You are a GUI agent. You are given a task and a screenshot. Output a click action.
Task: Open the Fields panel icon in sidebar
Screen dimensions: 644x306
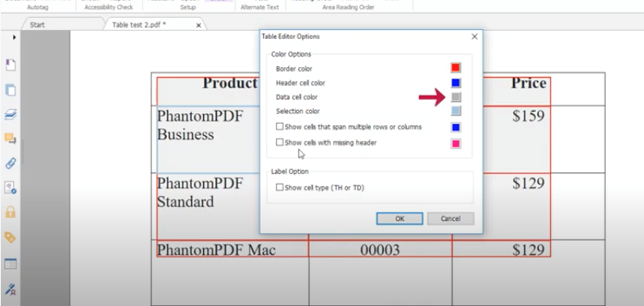11,264
